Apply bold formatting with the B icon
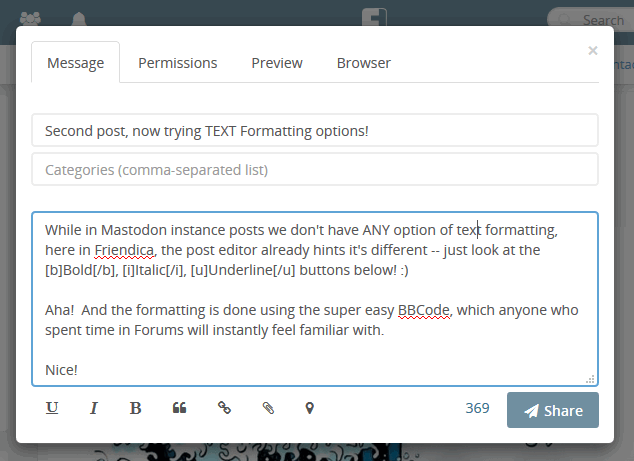Image resolution: width=634 pixels, height=461 pixels. click(135, 408)
